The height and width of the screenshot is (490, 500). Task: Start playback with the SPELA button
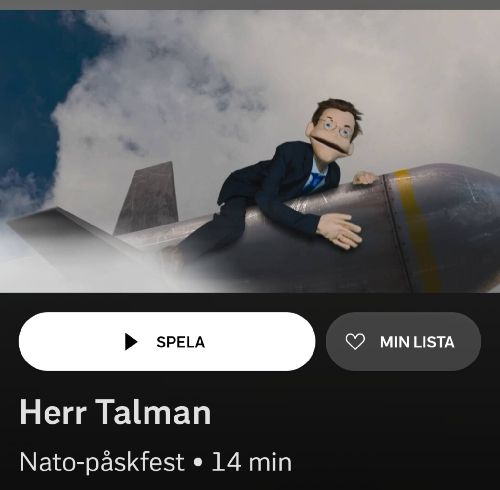click(167, 342)
